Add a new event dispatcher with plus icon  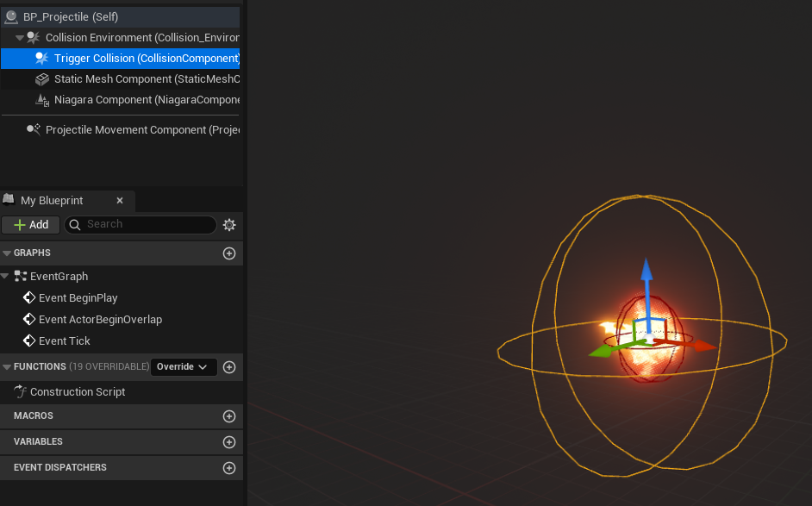coord(229,468)
